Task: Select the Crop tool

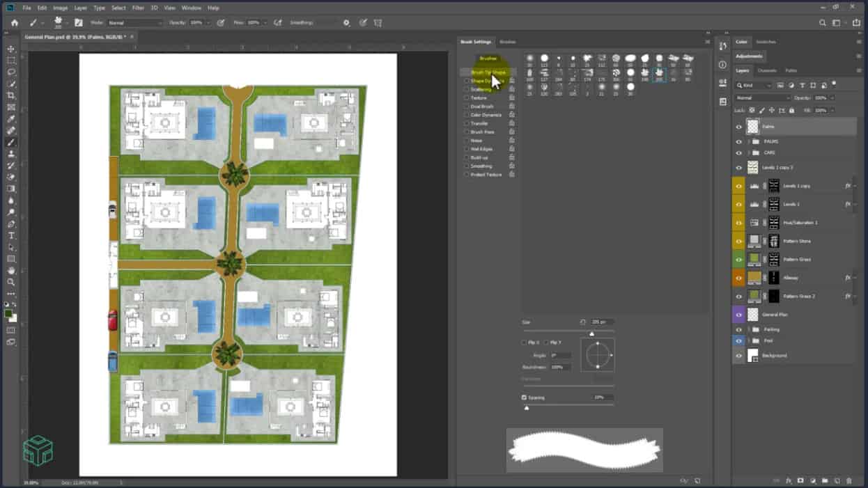Action: tap(11, 95)
